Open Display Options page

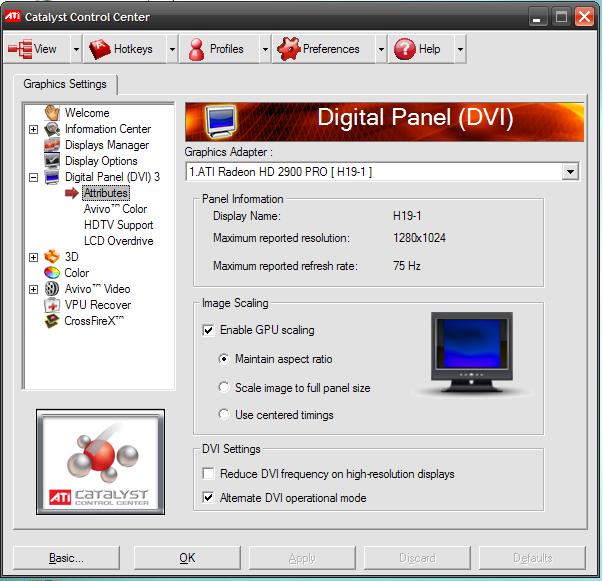coord(101,161)
